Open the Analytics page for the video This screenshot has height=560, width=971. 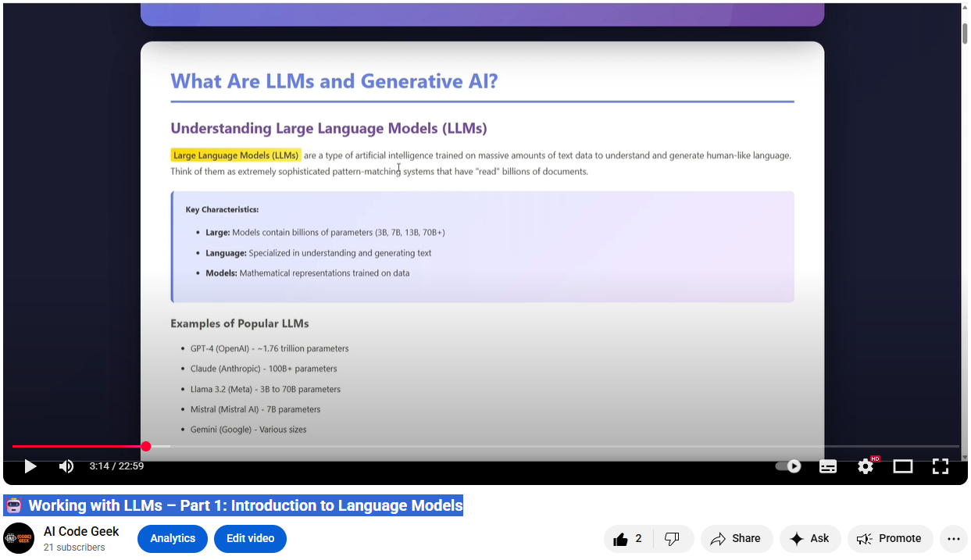[173, 539]
